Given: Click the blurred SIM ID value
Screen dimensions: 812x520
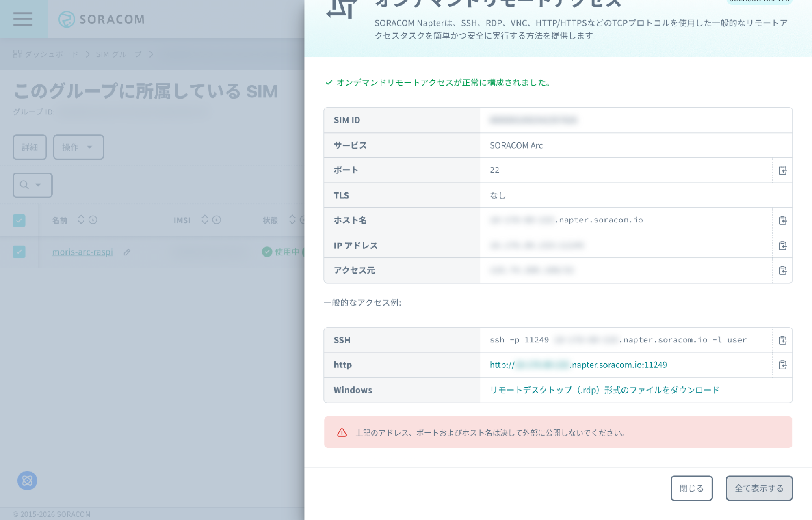Looking at the screenshot, I should tap(533, 120).
